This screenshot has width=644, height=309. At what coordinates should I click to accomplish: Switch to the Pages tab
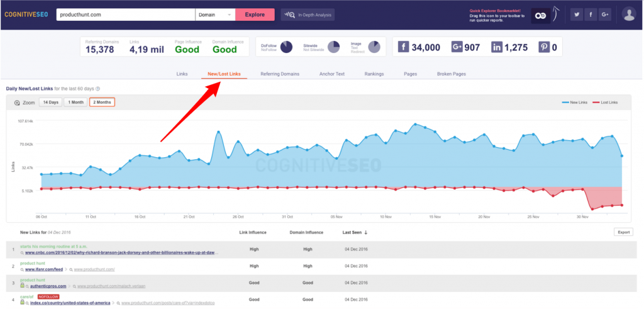410,74
